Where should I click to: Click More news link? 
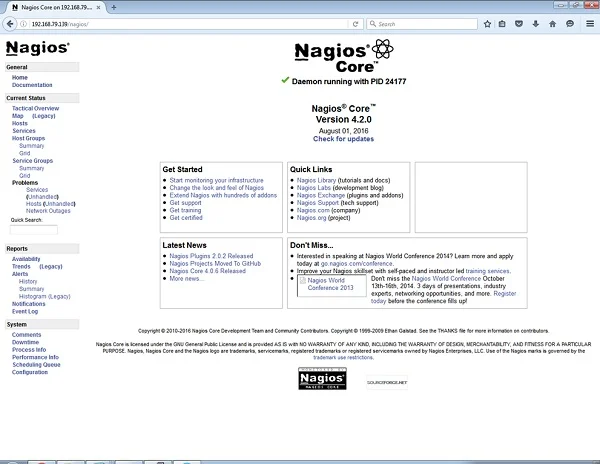click(186, 278)
